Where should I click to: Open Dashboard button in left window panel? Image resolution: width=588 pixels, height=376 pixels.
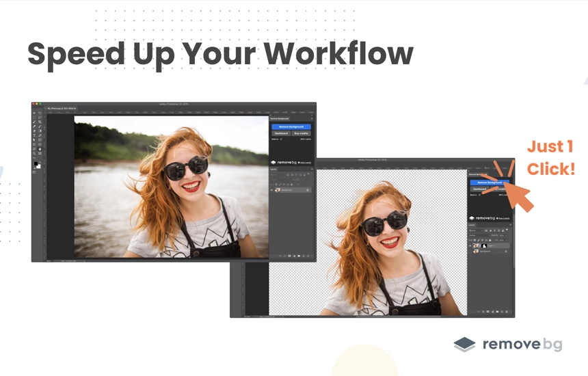point(281,133)
